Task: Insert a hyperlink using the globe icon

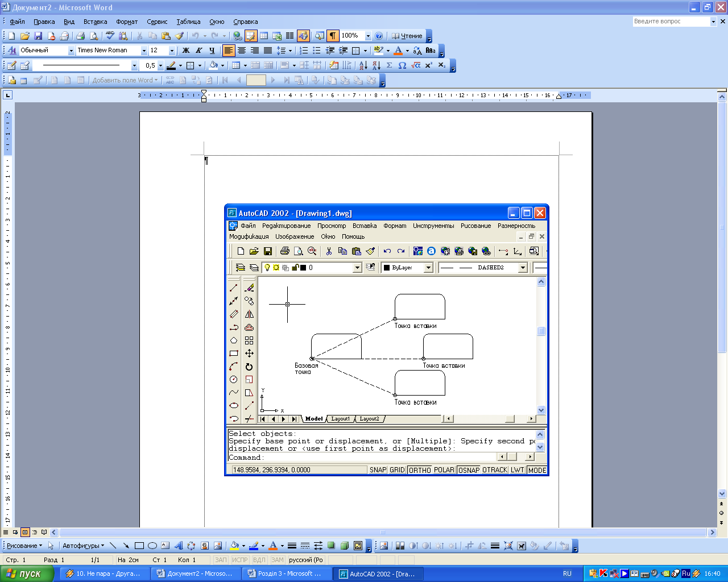Action: pos(237,36)
